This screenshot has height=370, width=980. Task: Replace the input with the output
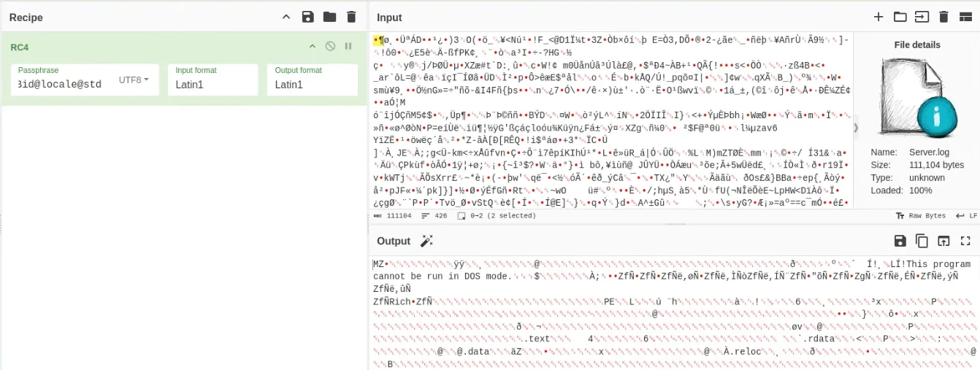coord(943,240)
